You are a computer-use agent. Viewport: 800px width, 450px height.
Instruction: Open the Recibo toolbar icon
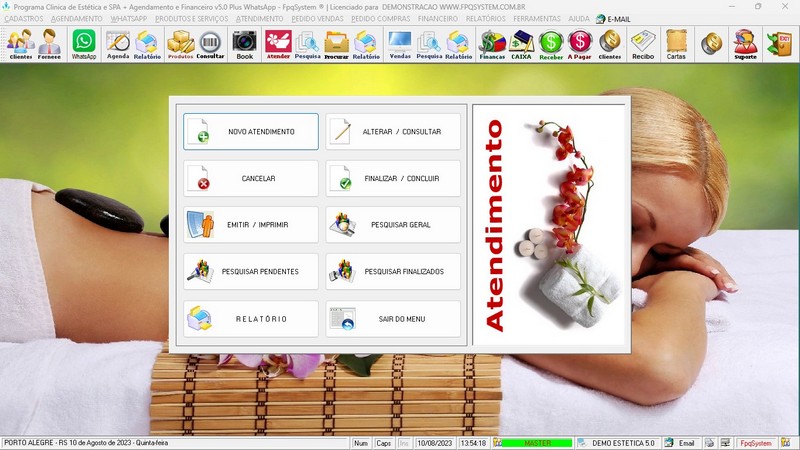tap(643, 44)
